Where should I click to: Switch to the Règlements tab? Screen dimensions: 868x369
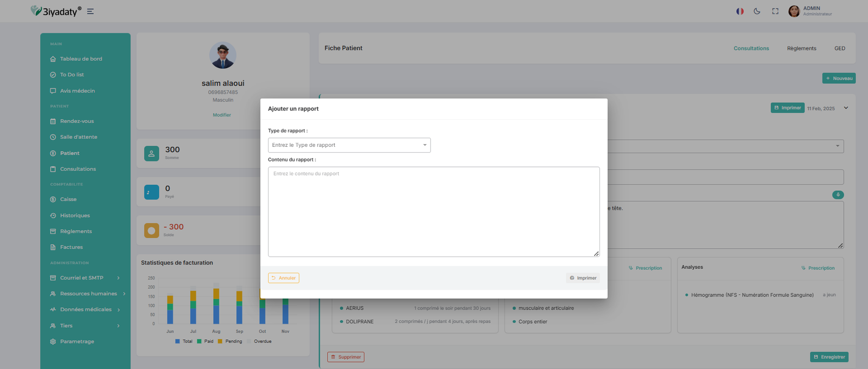pyautogui.click(x=801, y=49)
